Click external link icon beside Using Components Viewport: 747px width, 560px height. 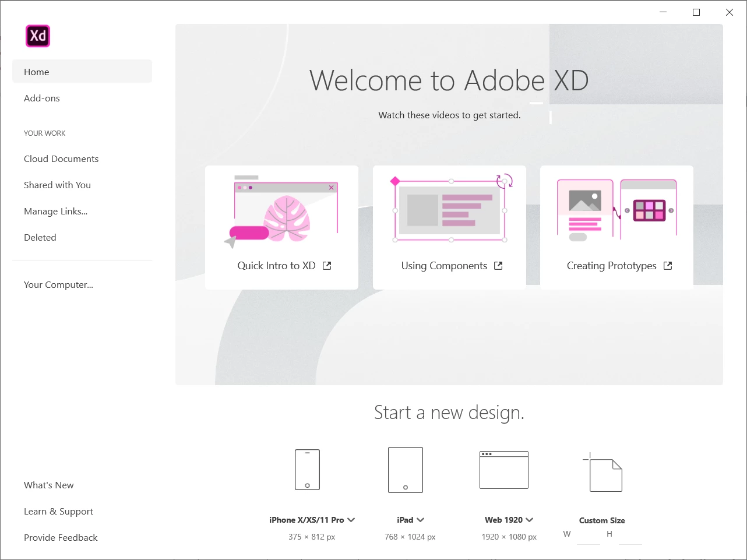(x=498, y=266)
